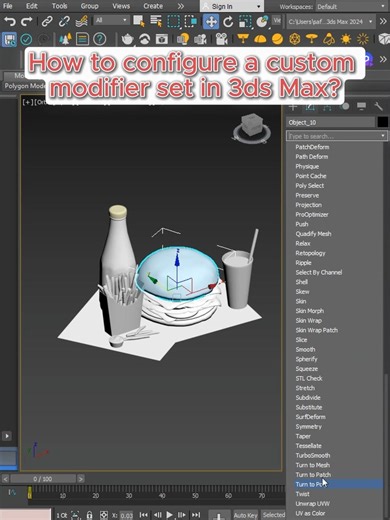Screen dimensions: 390x520
Task: Click the orange dome half-sphere icon
Action: click(260, 40)
